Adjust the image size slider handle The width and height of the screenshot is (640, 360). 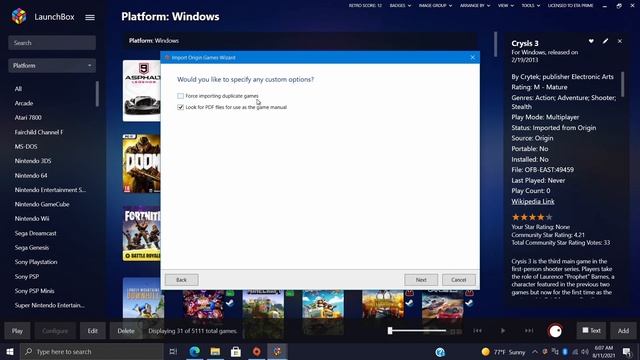(390, 331)
